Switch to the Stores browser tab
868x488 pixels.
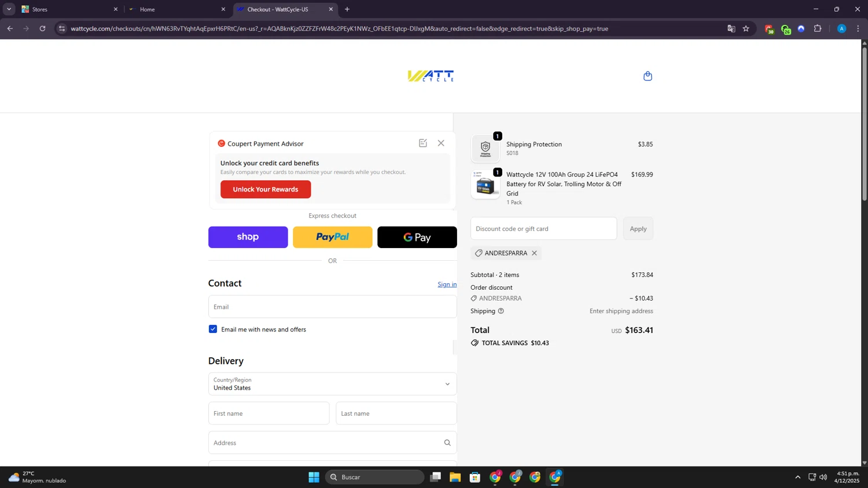(69, 9)
